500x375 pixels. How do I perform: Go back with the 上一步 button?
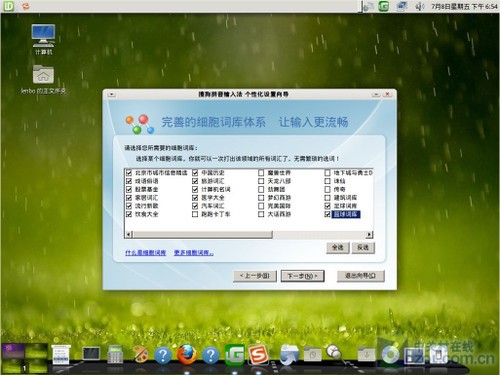click(x=255, y=276)
